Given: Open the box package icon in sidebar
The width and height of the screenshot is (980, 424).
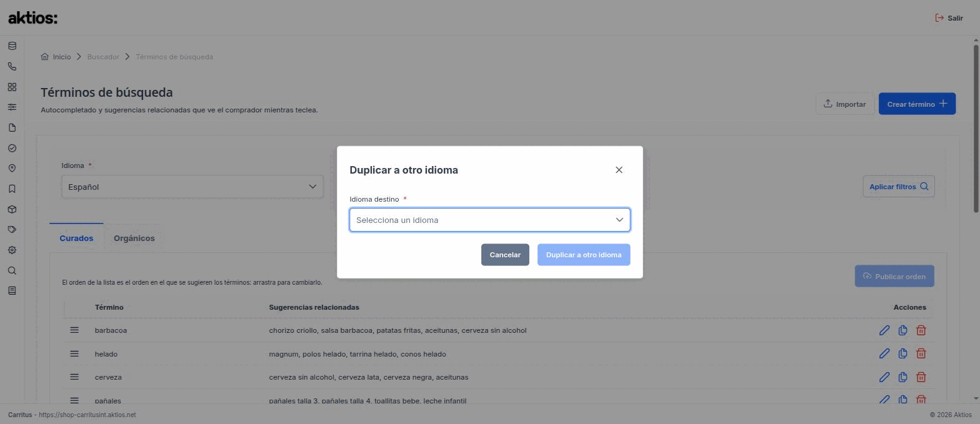Looking at the screenshot, I should coord(12,210).
